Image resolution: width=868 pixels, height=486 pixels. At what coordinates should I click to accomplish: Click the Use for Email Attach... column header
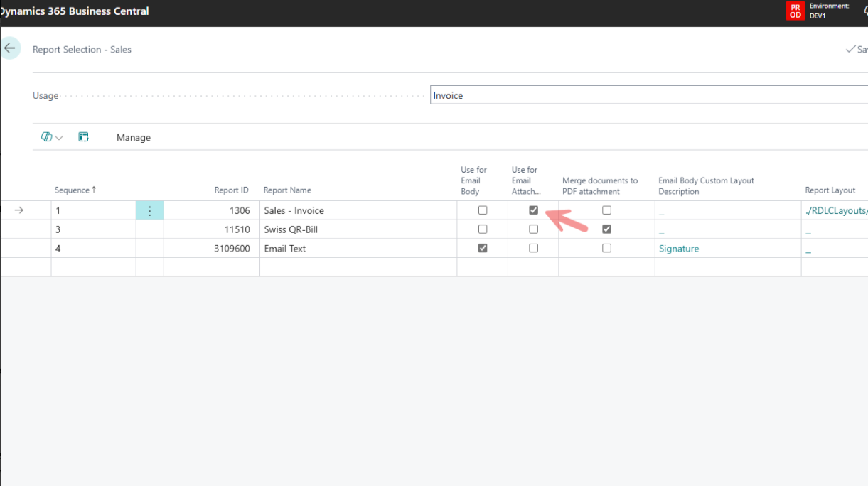tap(525, 180)
